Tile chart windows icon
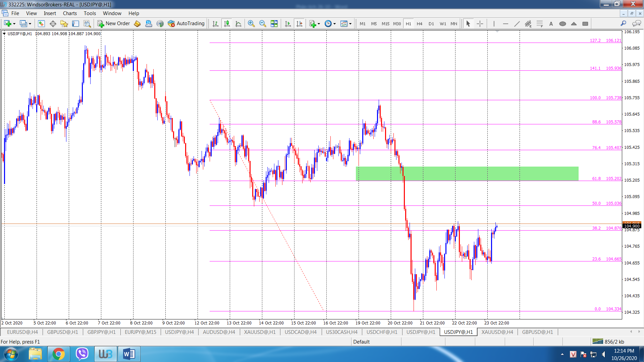The image size is (644, 362). [x=274, y=23]
